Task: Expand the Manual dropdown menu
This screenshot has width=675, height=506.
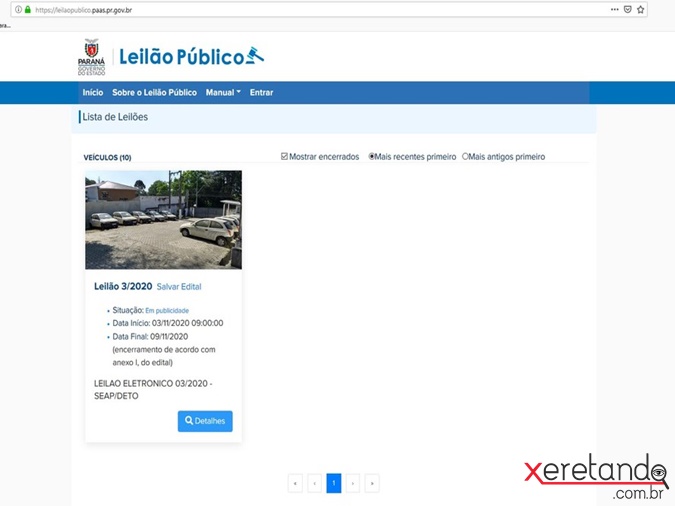Action: click(x=223, y=93)
